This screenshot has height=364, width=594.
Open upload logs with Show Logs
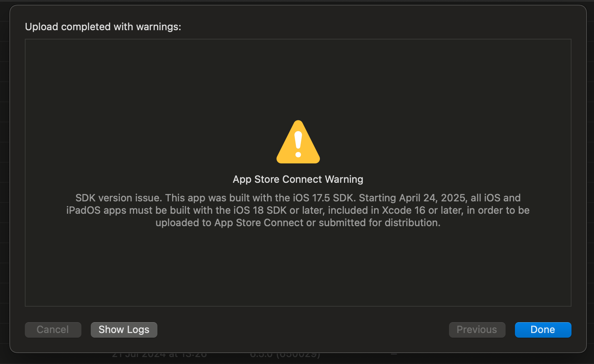[x=124, y=330]
